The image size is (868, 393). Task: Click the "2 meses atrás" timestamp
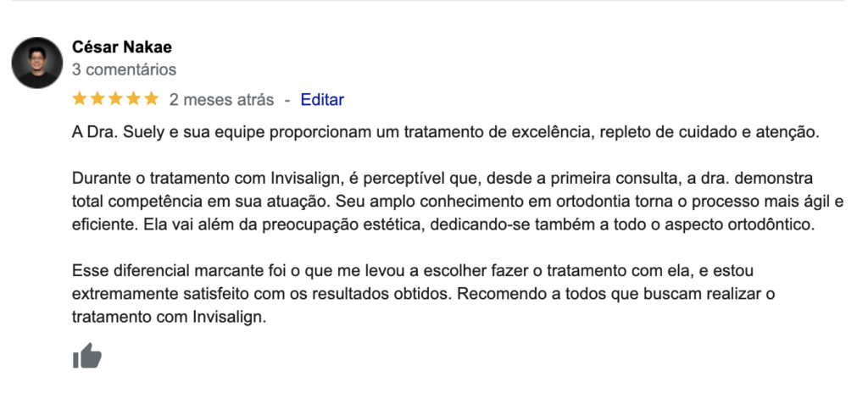222,99
